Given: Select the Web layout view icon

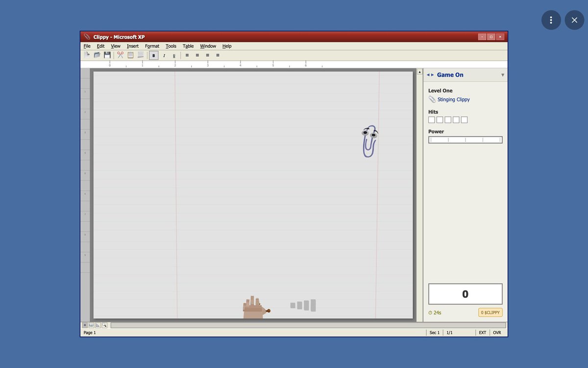Looking at the screenshot, I should click(x=91, y=325).
